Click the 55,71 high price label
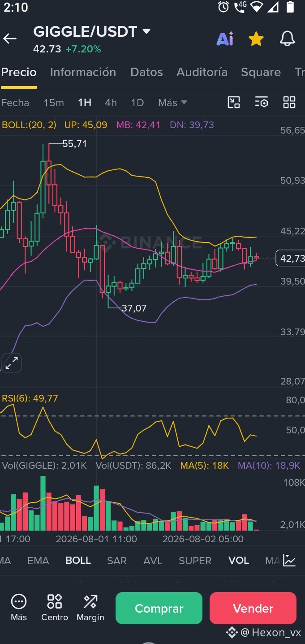This screenshot has height=644, width=305. (74, 144)
